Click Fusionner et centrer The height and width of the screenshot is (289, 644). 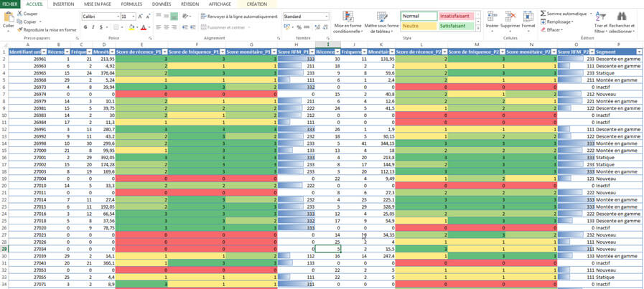click(225, 27)
